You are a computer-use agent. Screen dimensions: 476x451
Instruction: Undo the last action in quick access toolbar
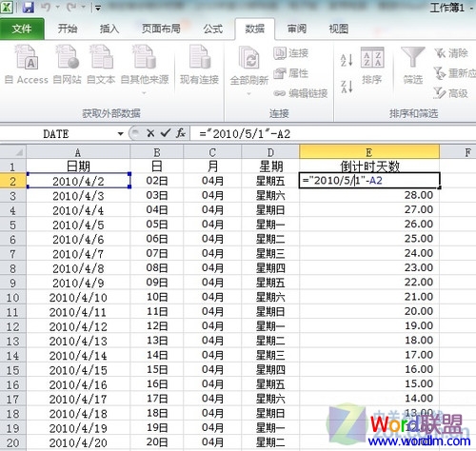(46, 8)
